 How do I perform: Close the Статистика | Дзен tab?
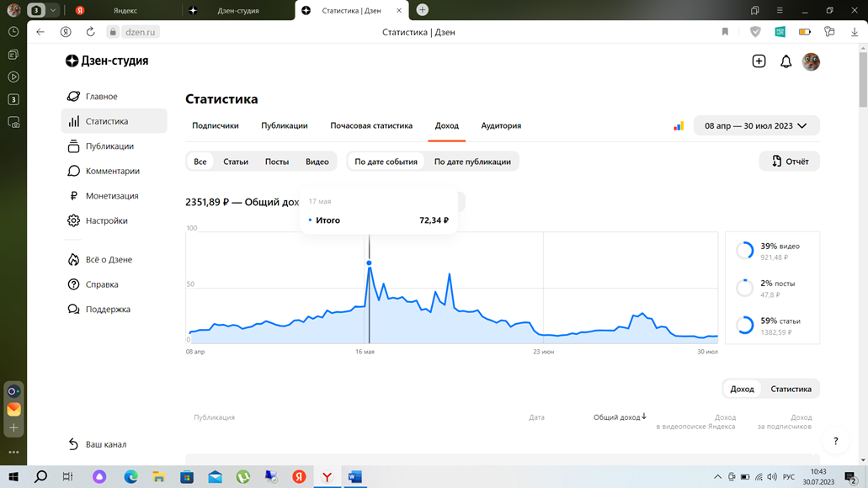click(398, 10)
